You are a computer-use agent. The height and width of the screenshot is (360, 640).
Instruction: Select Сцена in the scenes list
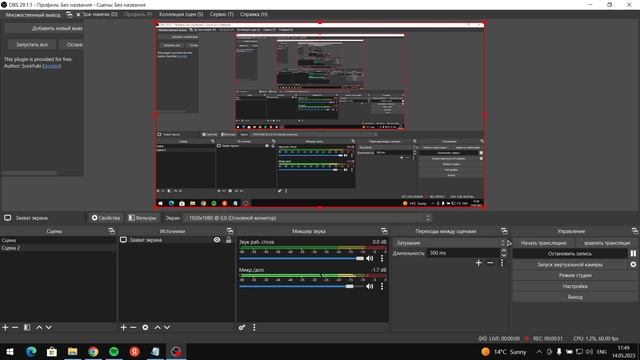(x=58, y=240)
